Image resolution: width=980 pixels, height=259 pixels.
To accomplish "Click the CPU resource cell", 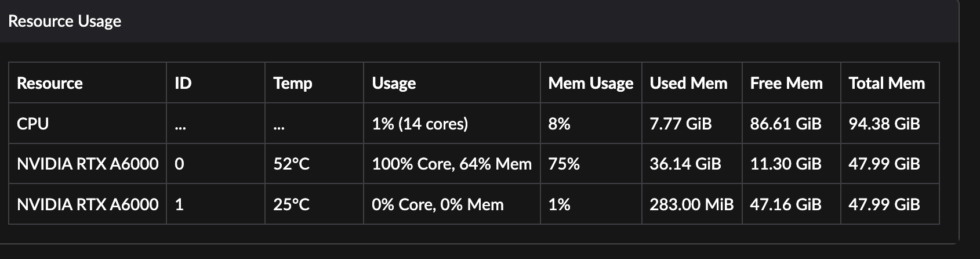I will 33,124.
